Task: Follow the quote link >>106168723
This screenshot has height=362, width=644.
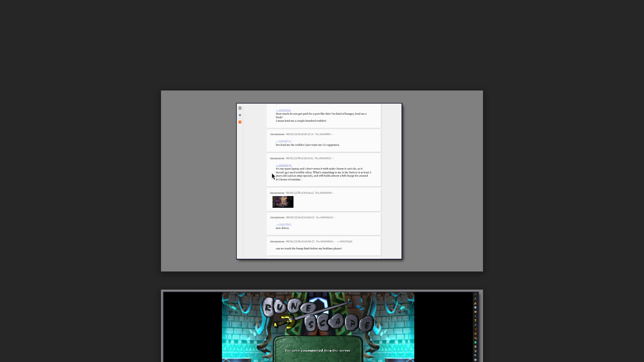Action: pos(283,141)
